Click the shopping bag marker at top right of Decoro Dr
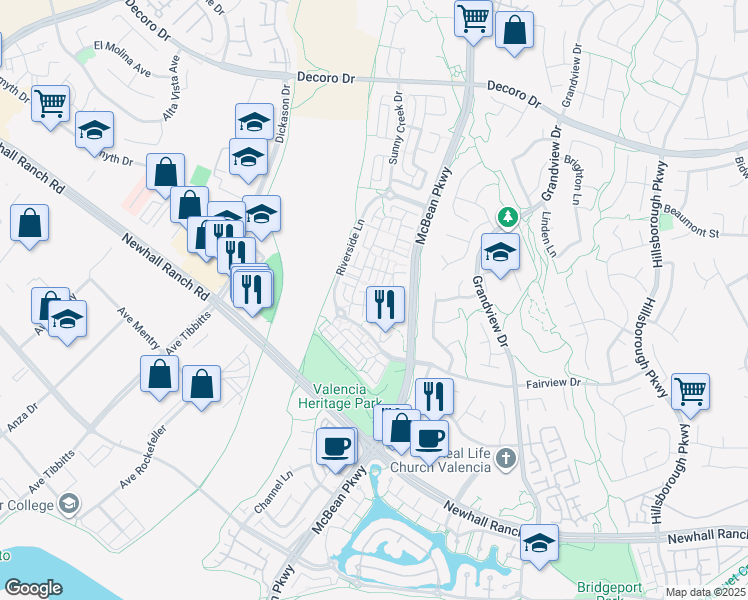 coord(514,30)
